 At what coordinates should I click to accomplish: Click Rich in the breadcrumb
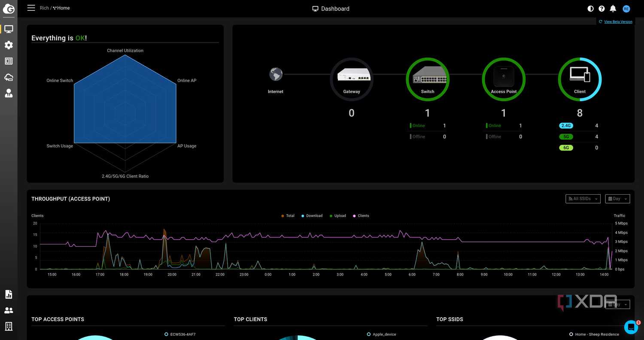44,8
